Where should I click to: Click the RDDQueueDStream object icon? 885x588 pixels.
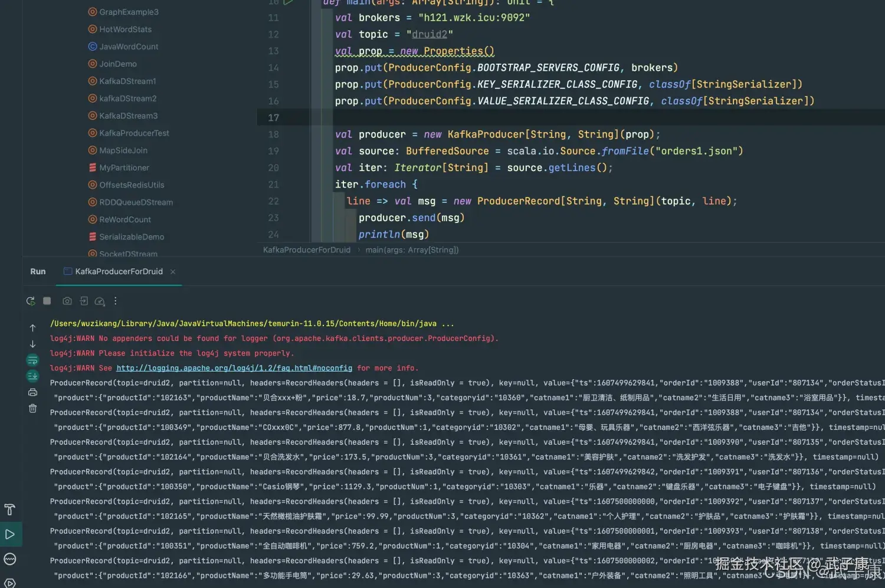click(93, 202)
